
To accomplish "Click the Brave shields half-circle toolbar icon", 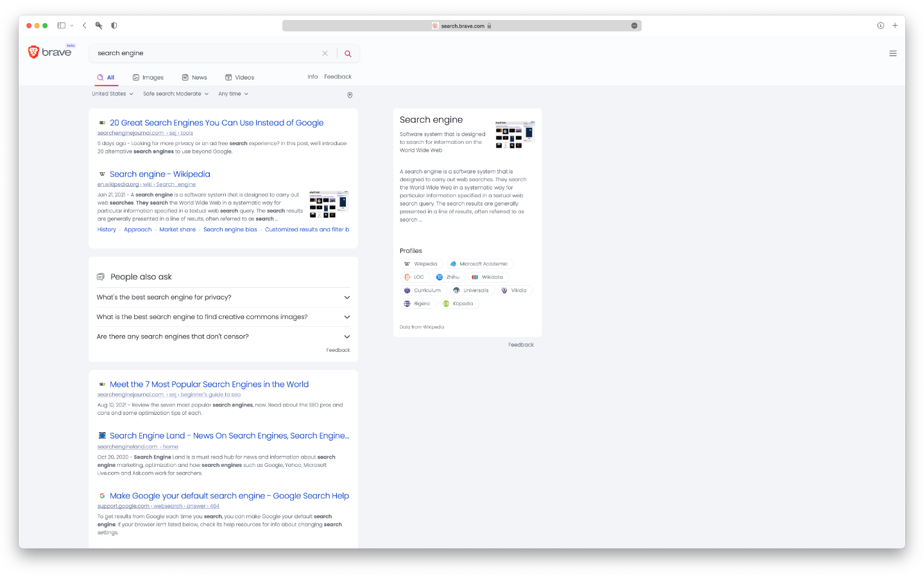I will [114, 26].
